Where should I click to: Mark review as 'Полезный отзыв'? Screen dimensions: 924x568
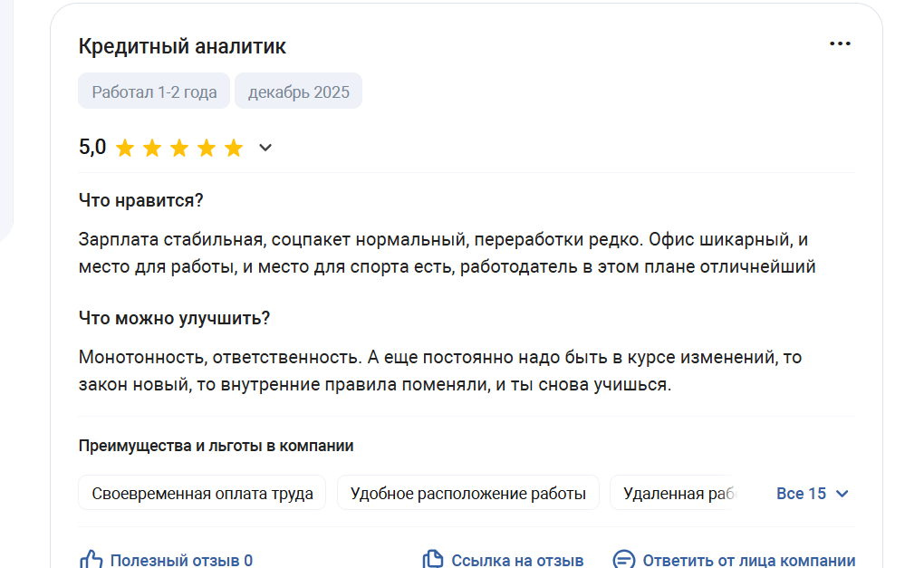click(x=180, y=561)
